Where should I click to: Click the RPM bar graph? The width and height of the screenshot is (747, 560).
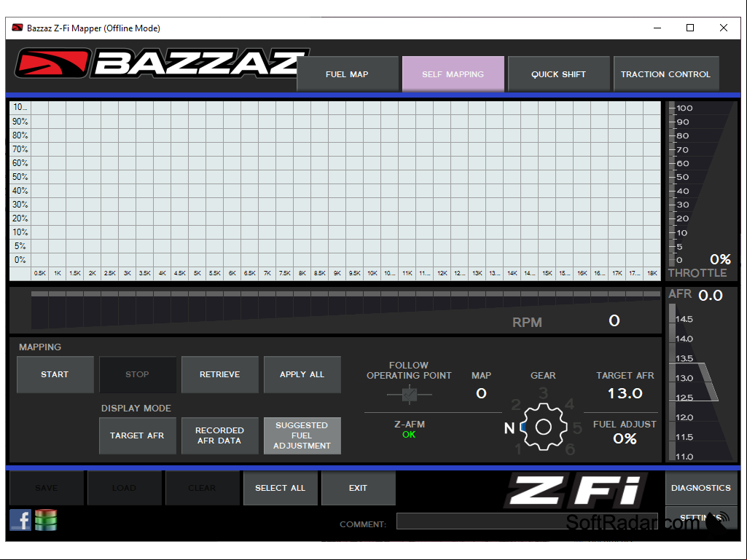click(x=345, y=310)
